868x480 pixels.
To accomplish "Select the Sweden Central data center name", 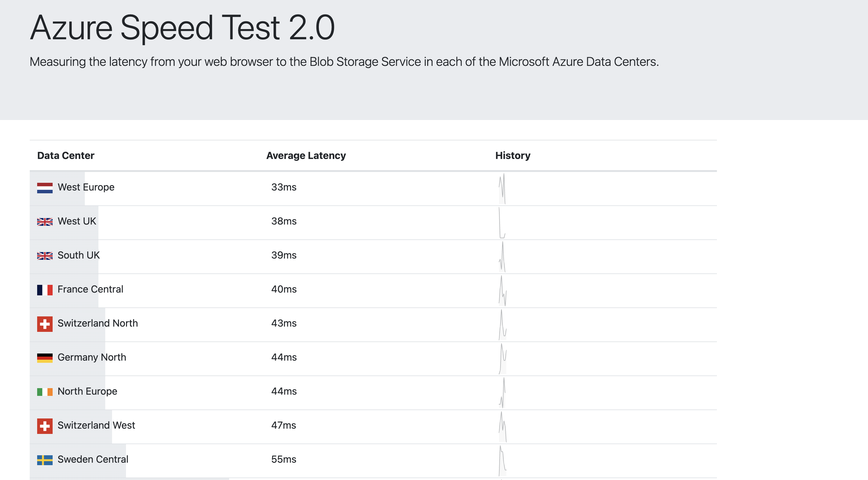I will click(93, 459).
